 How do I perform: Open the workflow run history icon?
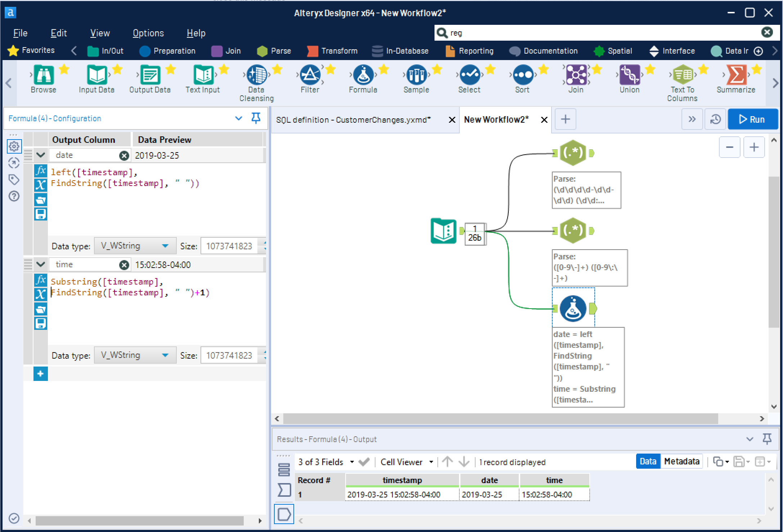click(x=715, y=119)
